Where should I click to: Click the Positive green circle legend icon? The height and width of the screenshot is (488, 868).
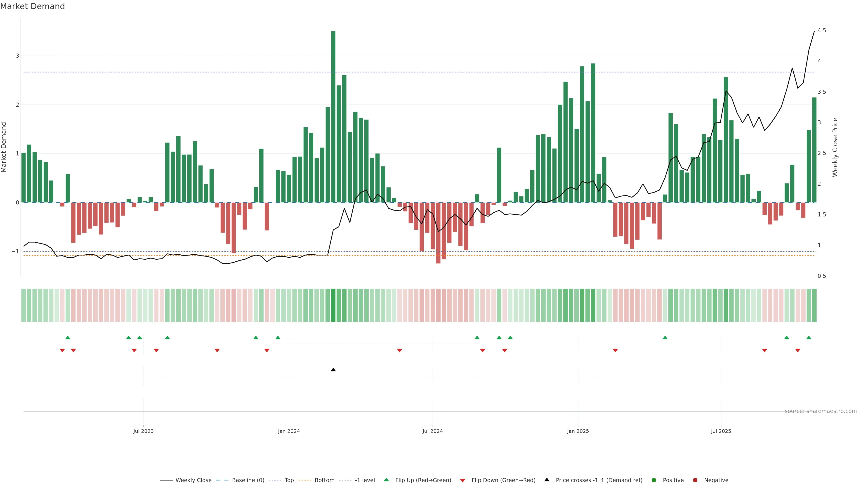click(x=654, y=480)
